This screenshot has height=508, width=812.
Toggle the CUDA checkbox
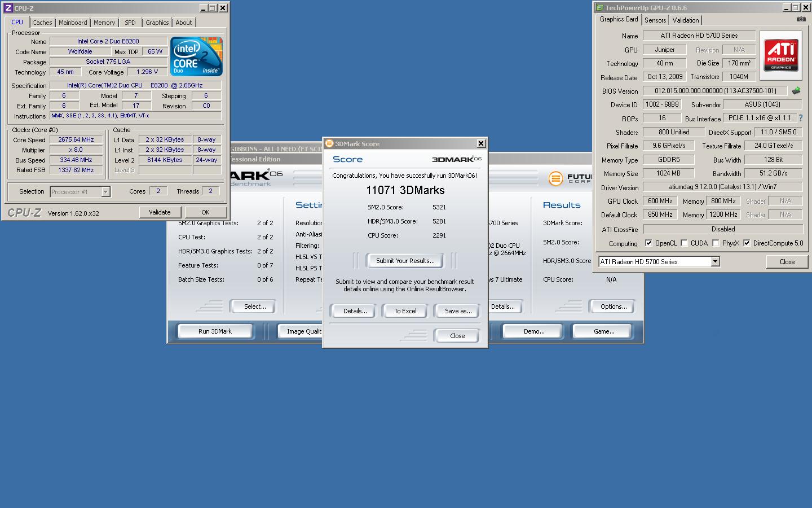(684, 243)
